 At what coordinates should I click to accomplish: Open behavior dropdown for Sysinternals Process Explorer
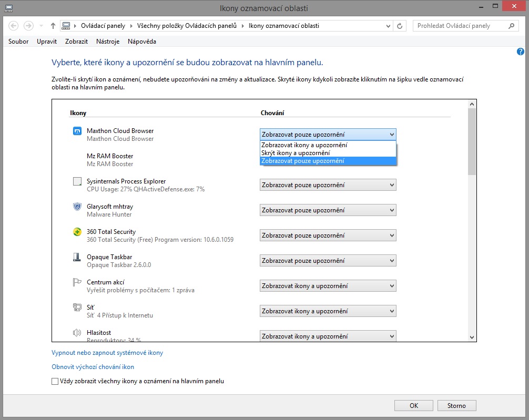point(328,185)
